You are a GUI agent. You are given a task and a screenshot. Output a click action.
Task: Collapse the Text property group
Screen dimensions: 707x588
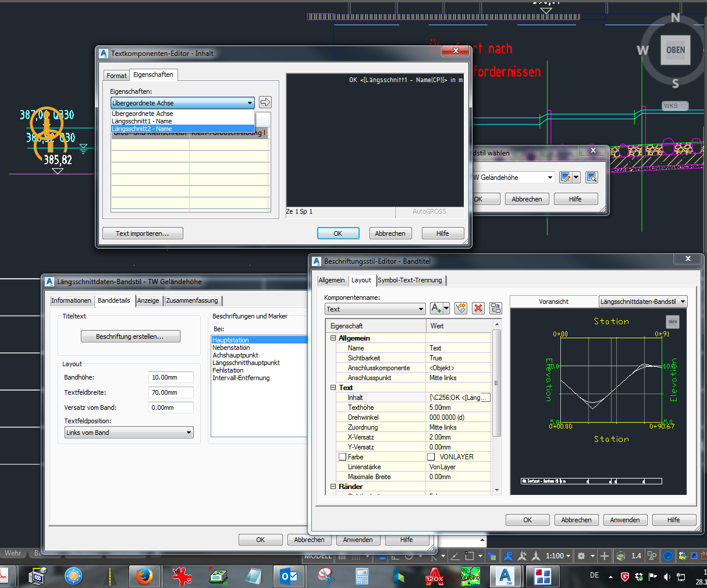(x=333, y=388)
